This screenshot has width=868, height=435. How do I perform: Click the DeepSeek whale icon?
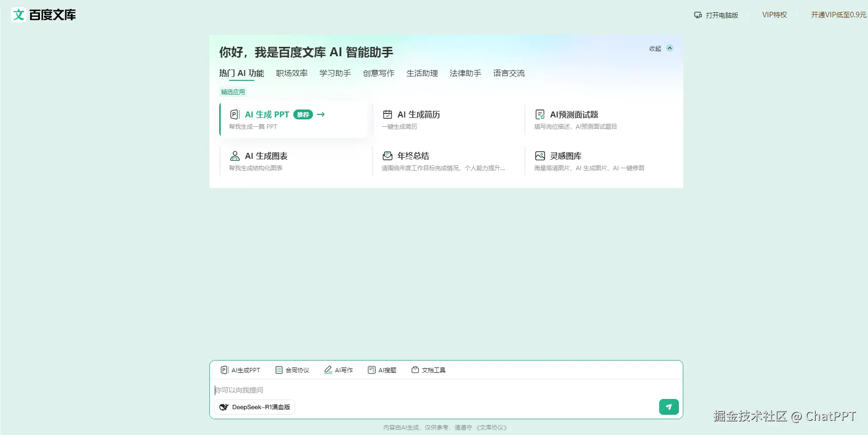tap(224, 407)
